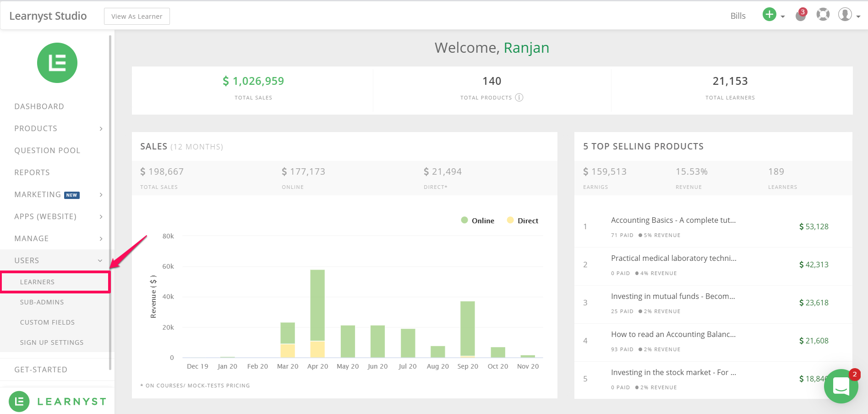868x414 pixels.
Task: Click the green Learnyst logo circle
Action: [x=57, y=63]
